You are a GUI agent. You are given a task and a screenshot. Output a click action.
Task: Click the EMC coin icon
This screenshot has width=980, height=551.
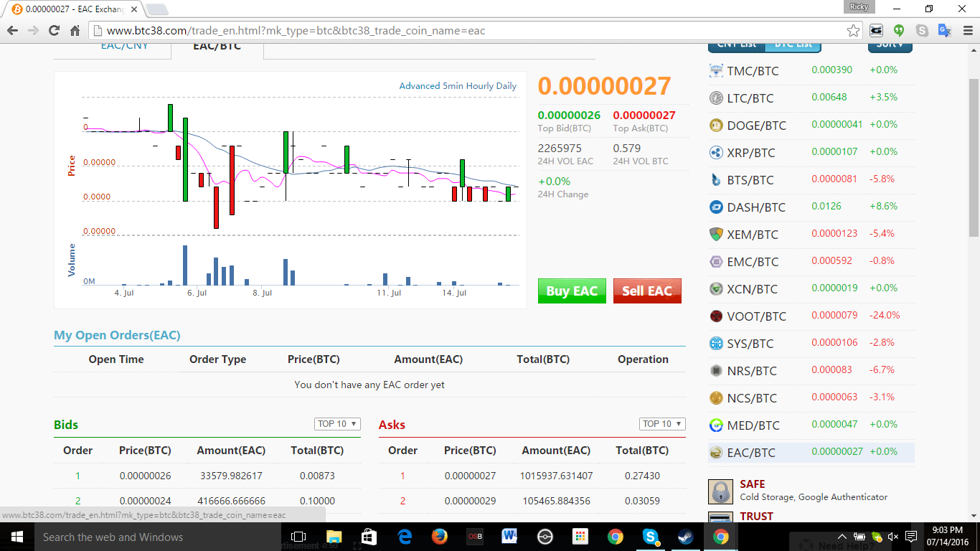tap(715, 261)
